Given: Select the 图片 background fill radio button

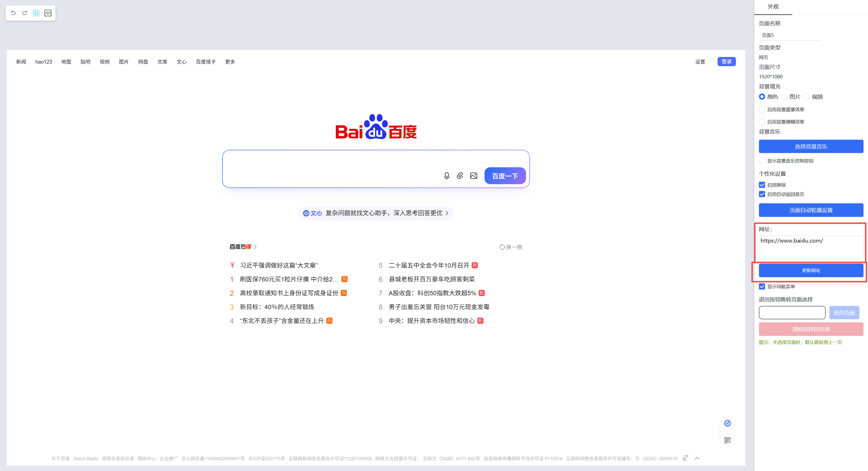Looking at the screenshot, I should [x=784, y=97].
